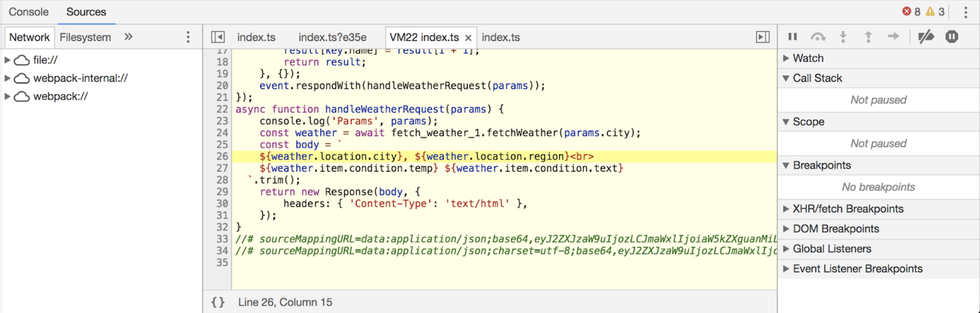Click the 'No breakpoints' message
The image size is (980, 313).
(878, 187)
